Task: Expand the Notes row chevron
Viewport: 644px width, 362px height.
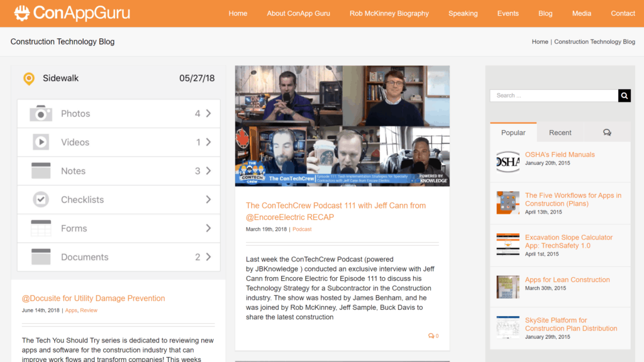Action: (x=209, y=171)
